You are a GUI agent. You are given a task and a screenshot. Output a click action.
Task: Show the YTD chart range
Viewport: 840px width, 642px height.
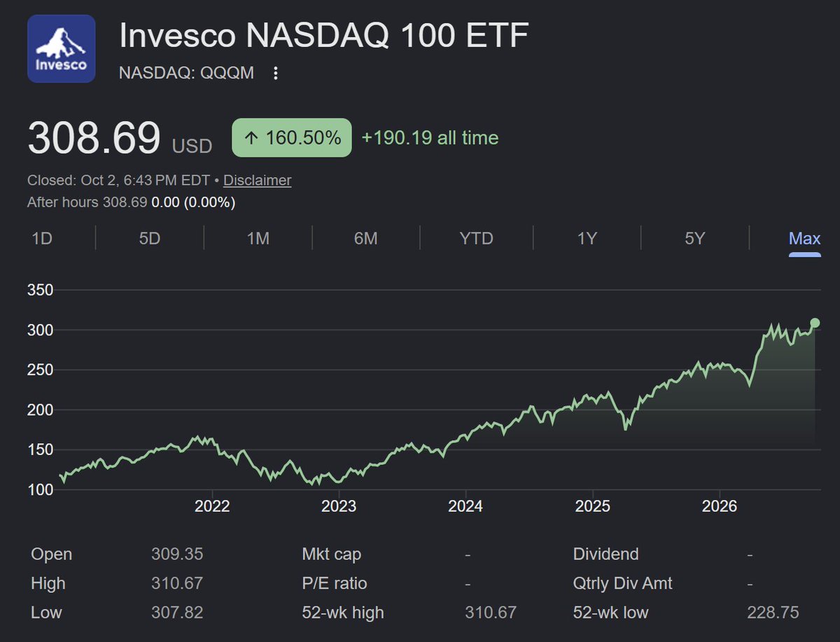[x=477, y=238]
